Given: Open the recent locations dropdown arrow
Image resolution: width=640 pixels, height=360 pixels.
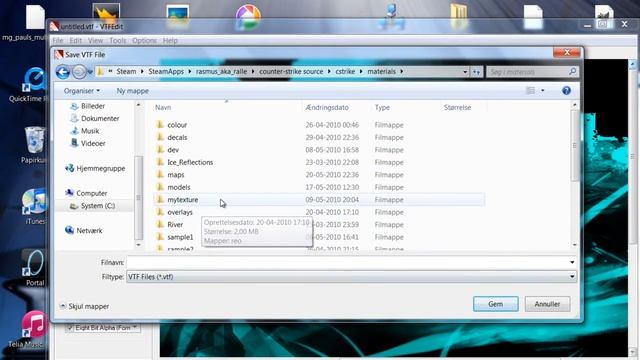Looking at the screenshot, I should 90,72.
